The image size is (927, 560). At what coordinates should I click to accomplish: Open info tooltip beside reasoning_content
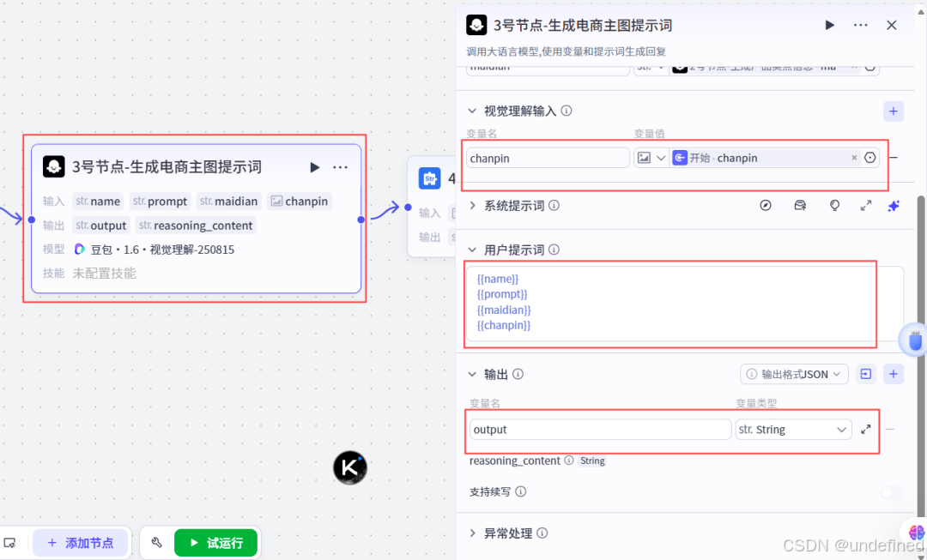tap(569, 461)
